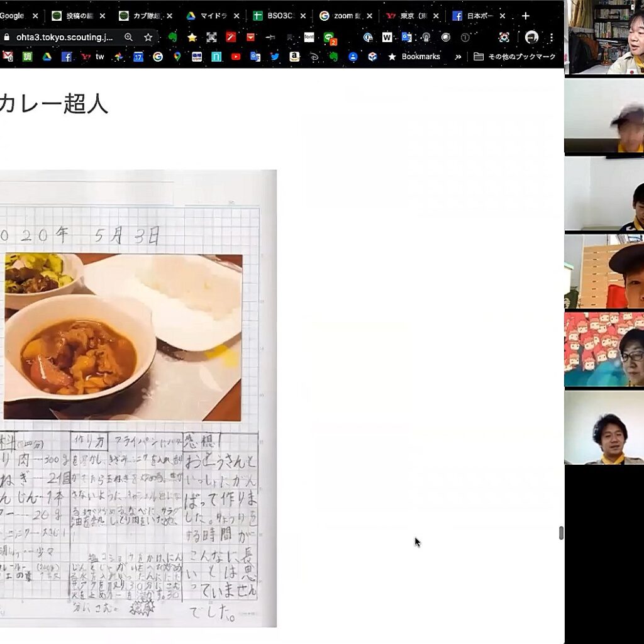The image size is (644, 644).
Task: Open the Chrome profile avatar
Action: 531,37
